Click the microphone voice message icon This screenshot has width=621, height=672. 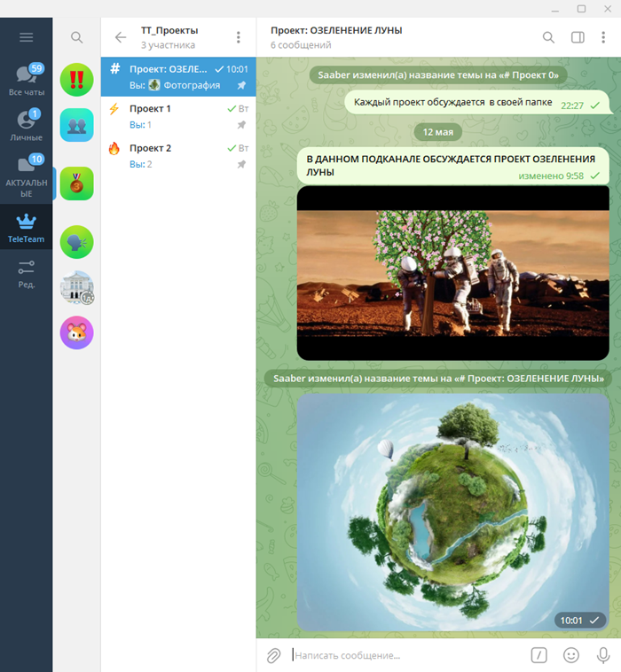point(603,655)
